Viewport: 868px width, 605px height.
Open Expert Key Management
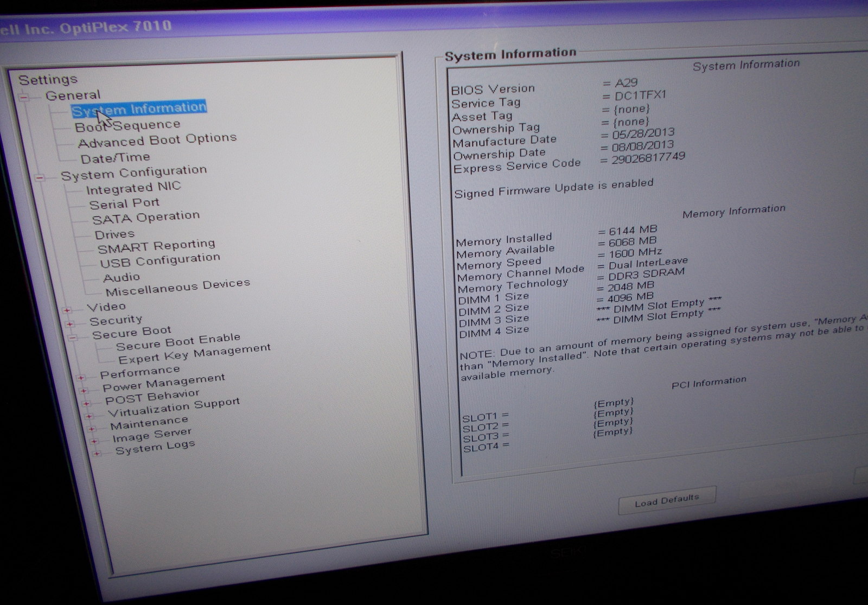click(194, 354)
